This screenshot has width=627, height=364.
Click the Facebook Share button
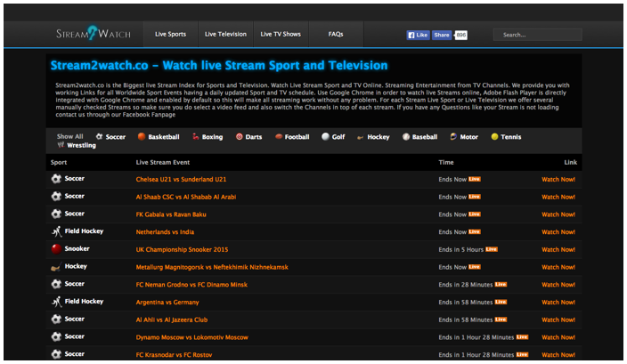[x=442, y=36]
